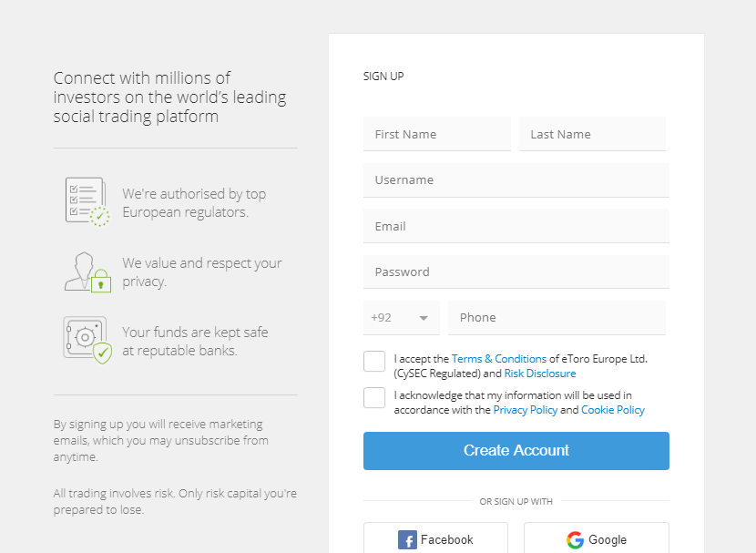
Task: Click into the Password field
Action: coord(516,271)
